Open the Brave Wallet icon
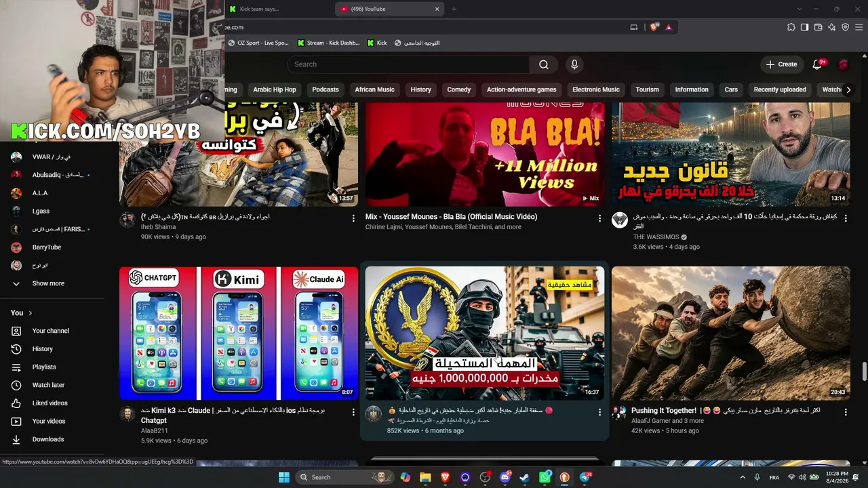The width and height of the screenshot is (868, 488). point(818,27)
